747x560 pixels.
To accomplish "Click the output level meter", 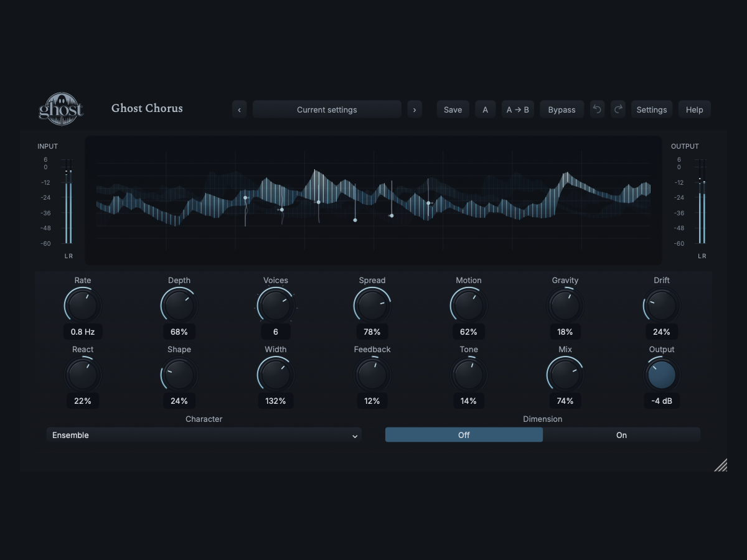I will pyautogui.click(x=702, y=202).
